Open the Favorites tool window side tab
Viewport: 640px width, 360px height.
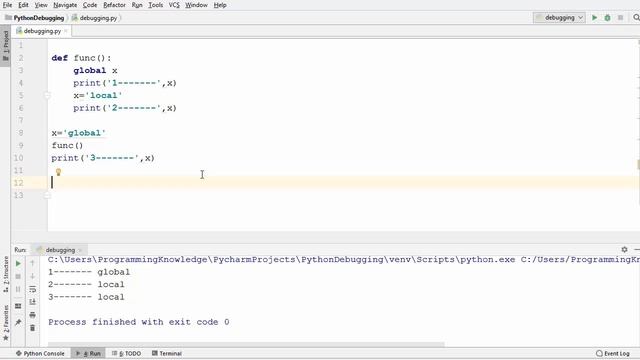[5, 323]
